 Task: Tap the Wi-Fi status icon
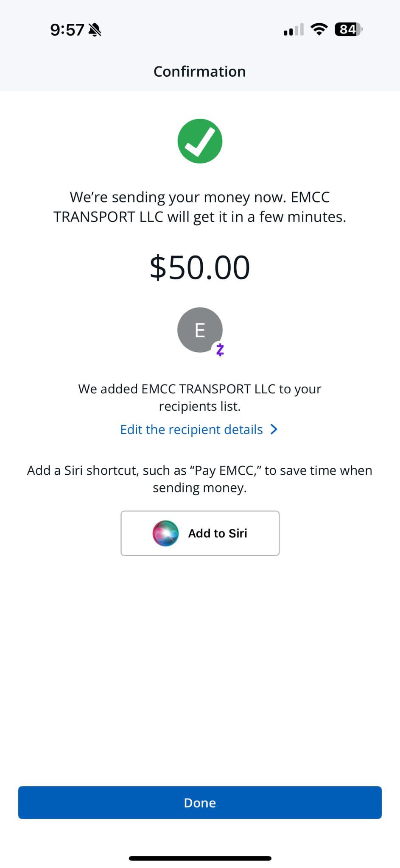click(319, 29)
